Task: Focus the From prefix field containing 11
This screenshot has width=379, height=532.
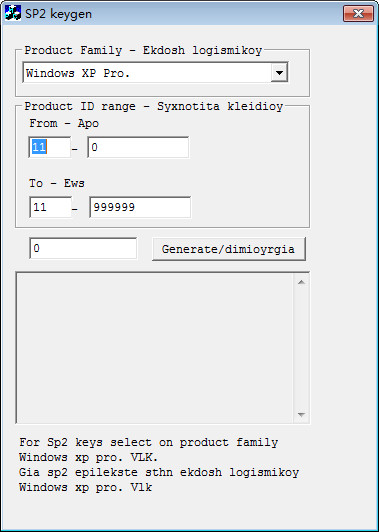Action: (x=50, y=147)
